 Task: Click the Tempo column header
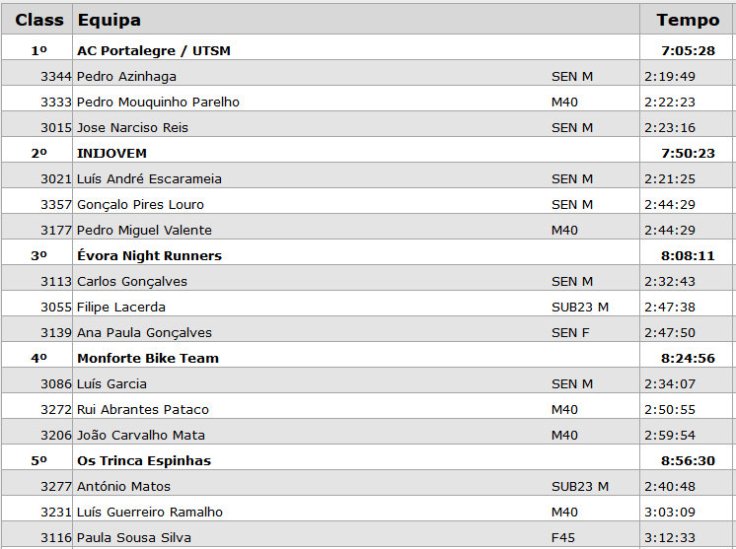[x=687, y=20]
